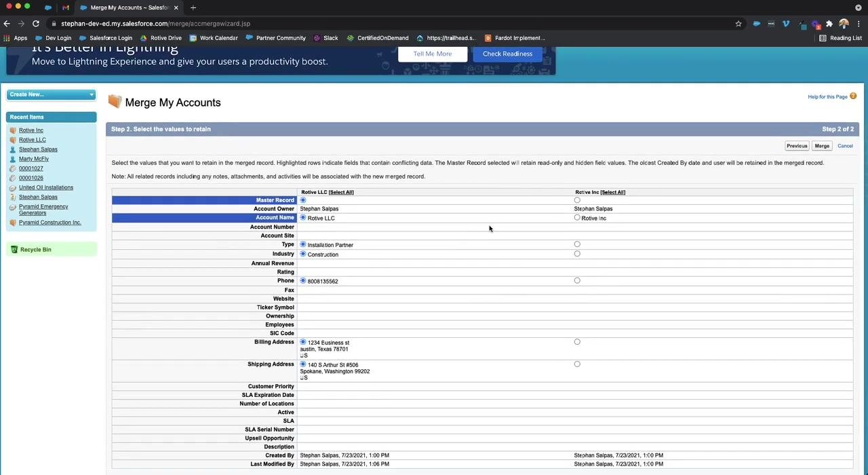Keep the 1234 Business st Billing Address

coord(303,342)
